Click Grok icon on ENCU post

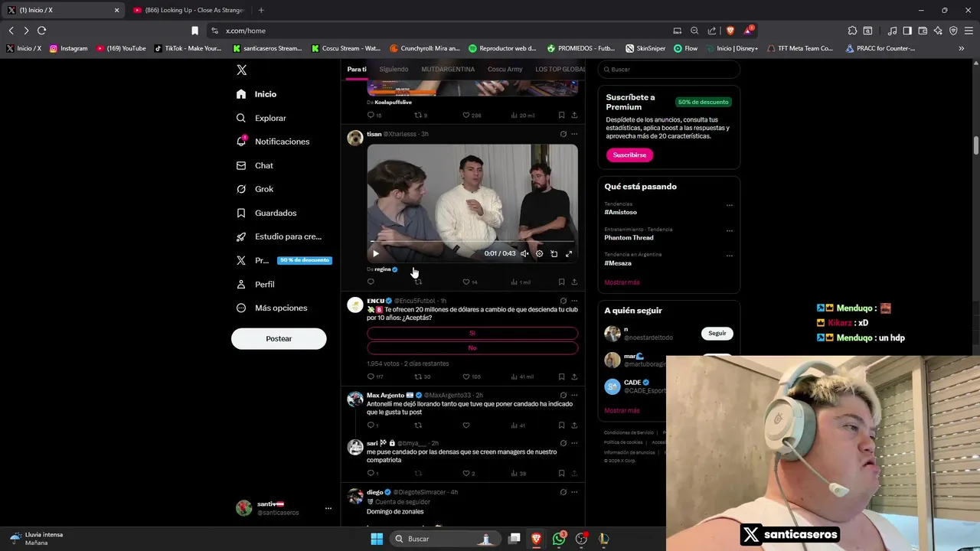563,301
